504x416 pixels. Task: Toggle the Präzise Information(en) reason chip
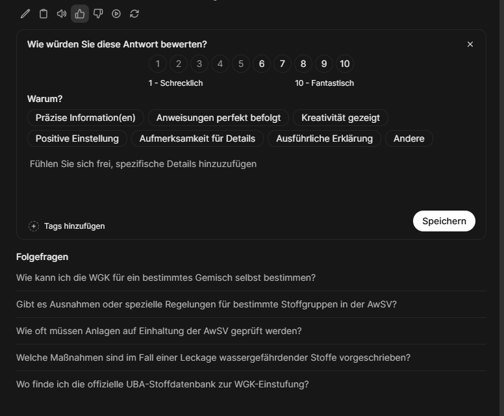[x=86, y=118]
